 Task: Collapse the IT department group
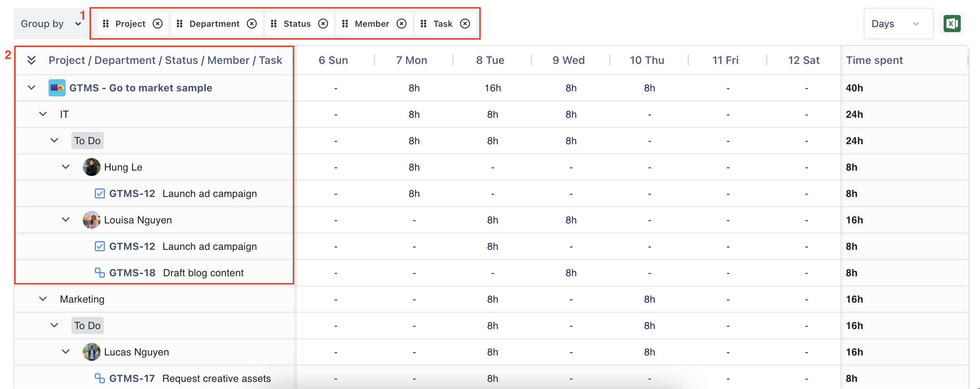(43, 114)
